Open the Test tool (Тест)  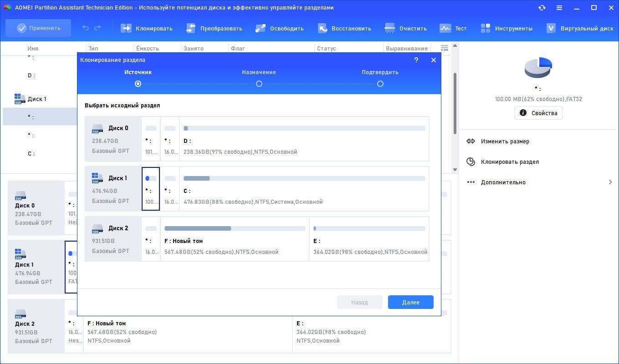click(x=445, y=28)
